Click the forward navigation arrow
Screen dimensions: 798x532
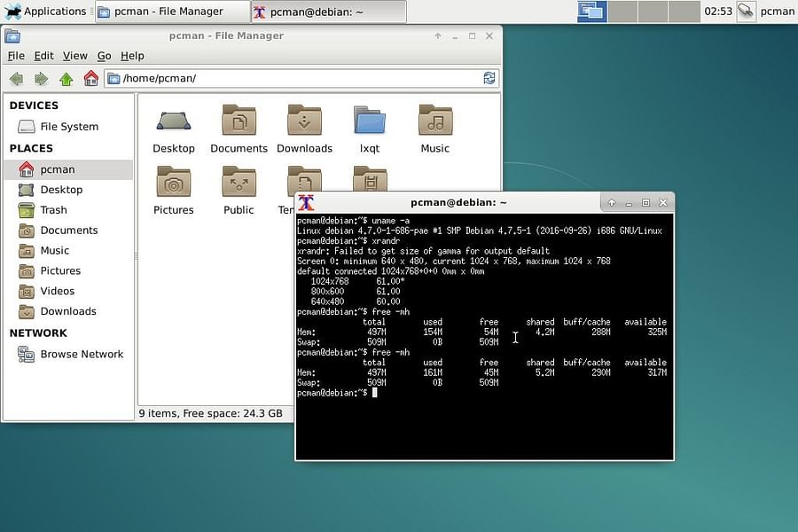click(42, 78)
